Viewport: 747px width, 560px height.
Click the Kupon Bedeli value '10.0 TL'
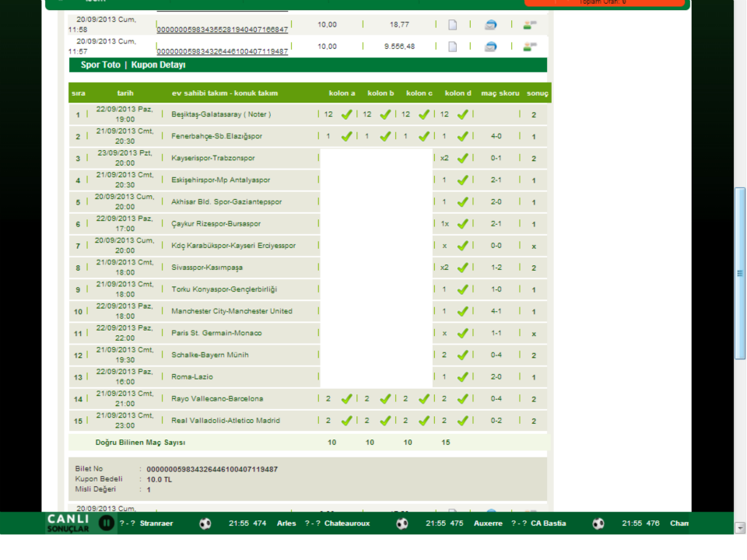pos(159,480)
